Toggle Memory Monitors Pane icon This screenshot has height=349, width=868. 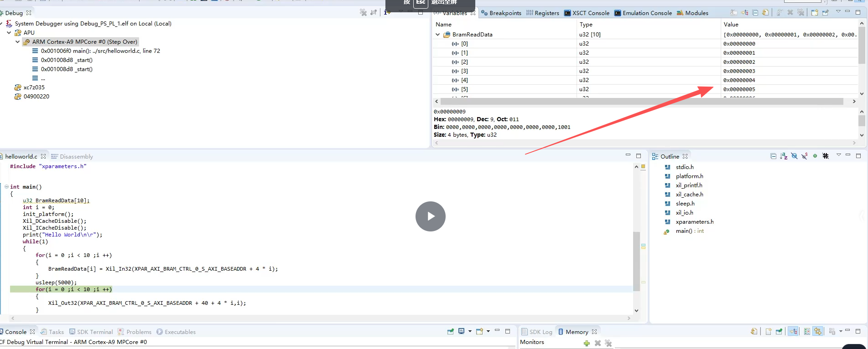click(793, 331)
